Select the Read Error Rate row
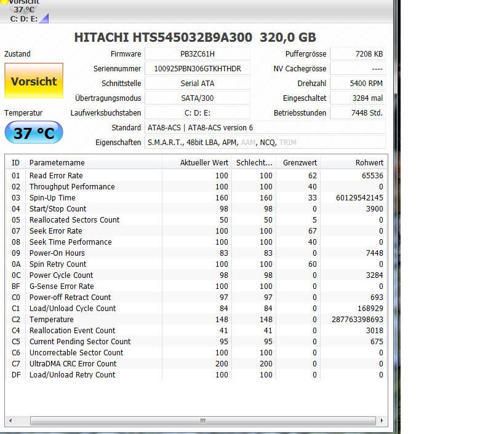Viewport: 504px width, 434px height. [196, 176]
